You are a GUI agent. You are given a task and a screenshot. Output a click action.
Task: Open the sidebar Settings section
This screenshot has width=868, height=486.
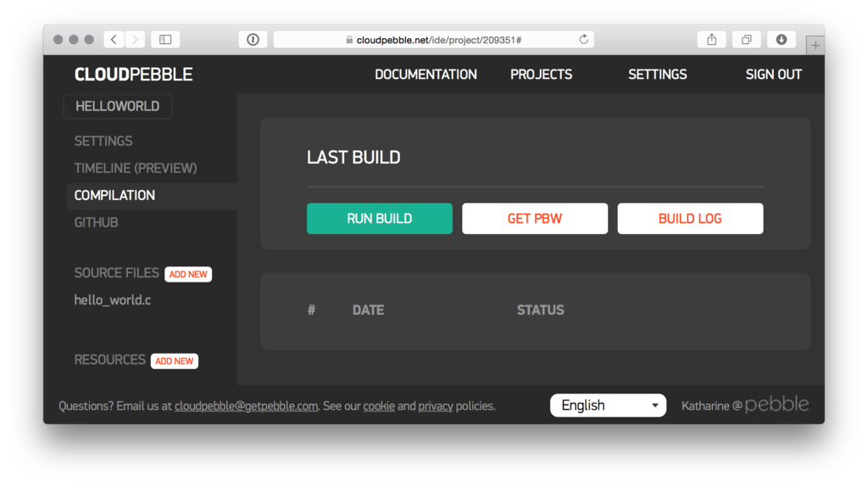[x=103, y=141]
